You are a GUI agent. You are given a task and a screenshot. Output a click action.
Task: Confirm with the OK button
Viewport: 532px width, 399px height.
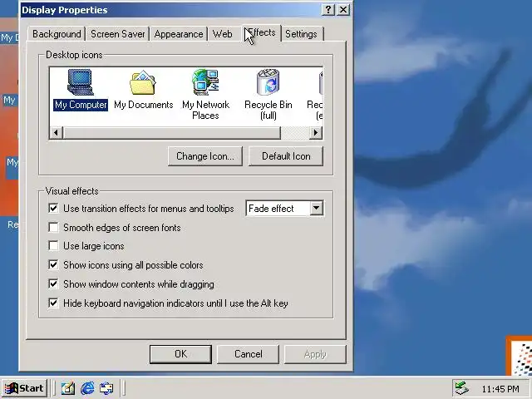tap(180, 354)
